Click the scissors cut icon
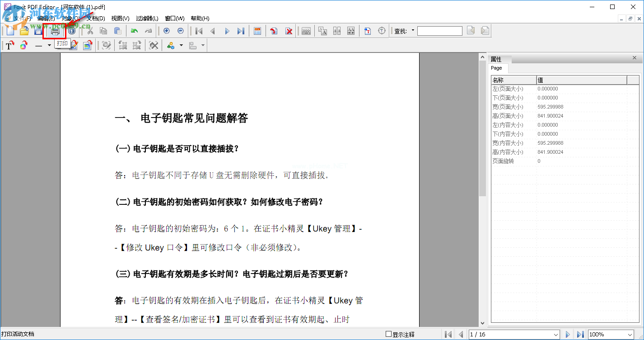 pos(90,31)
